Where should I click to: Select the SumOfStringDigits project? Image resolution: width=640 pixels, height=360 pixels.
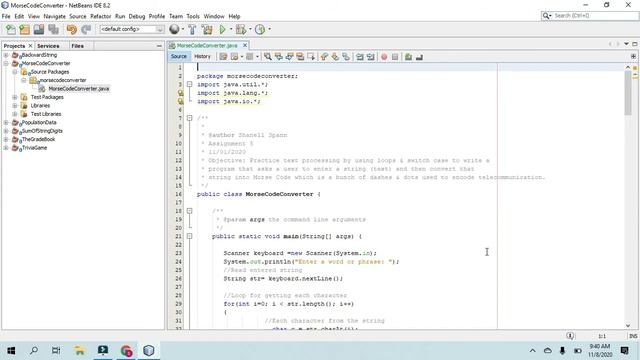[42, 131]
